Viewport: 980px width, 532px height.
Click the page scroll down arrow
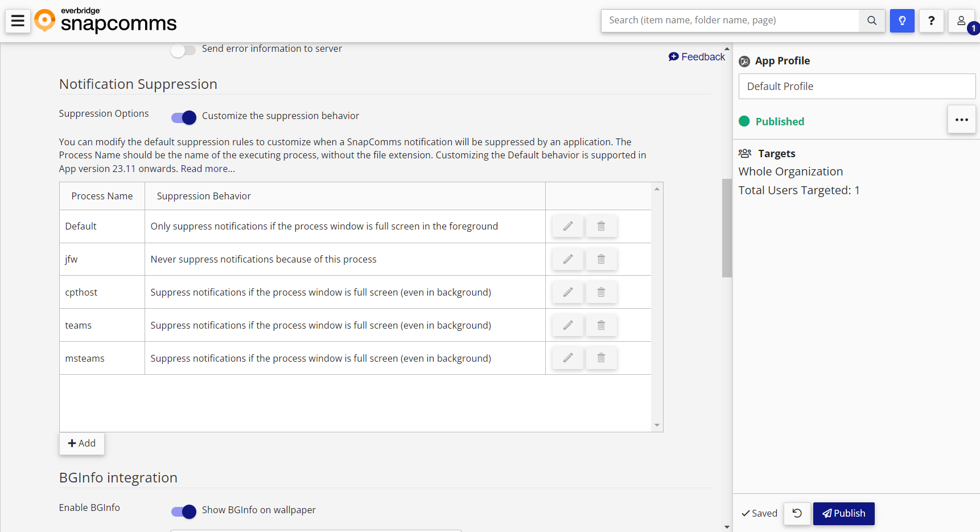727,527
